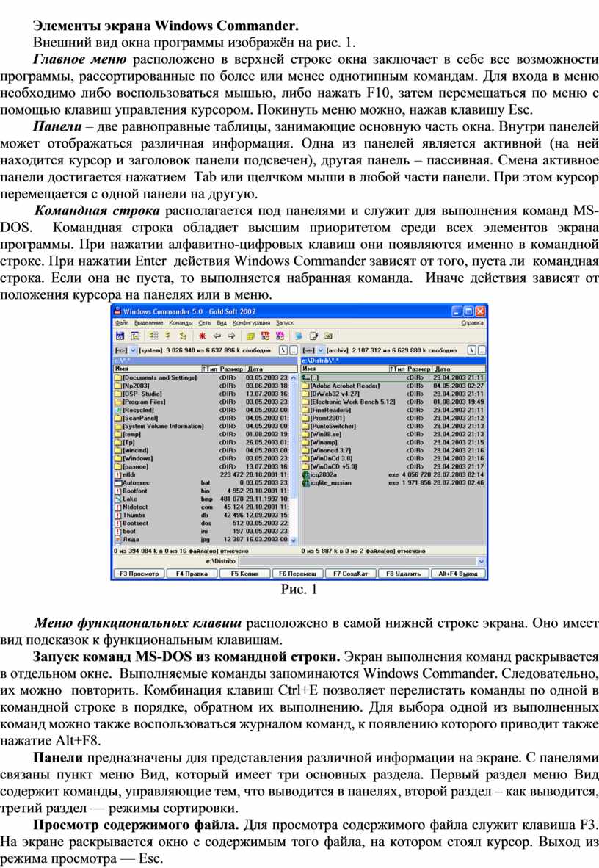Click the Adobe Acrobat Reader folder icon

(305, 386)
